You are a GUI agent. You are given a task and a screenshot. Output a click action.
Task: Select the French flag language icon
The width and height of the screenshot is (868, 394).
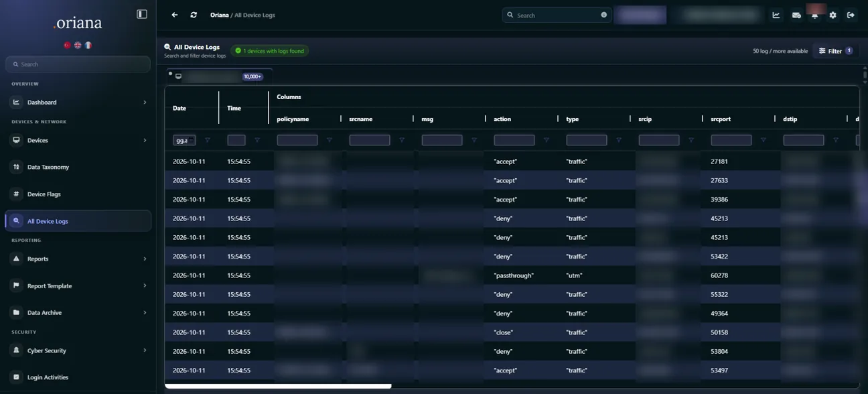88,45
